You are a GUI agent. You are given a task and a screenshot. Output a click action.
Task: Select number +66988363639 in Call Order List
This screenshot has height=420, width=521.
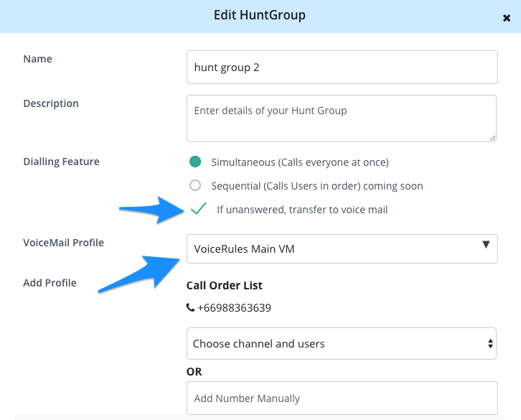234,308
